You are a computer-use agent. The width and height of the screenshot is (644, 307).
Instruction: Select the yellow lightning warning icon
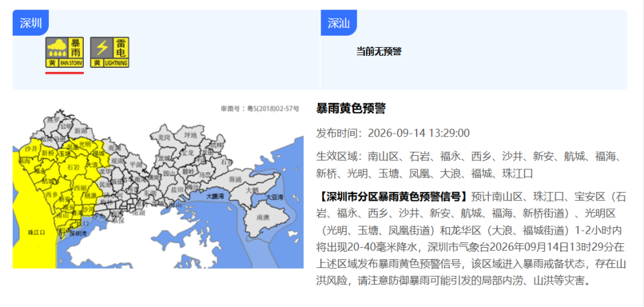pyautogui.click(x=109, y=52)
